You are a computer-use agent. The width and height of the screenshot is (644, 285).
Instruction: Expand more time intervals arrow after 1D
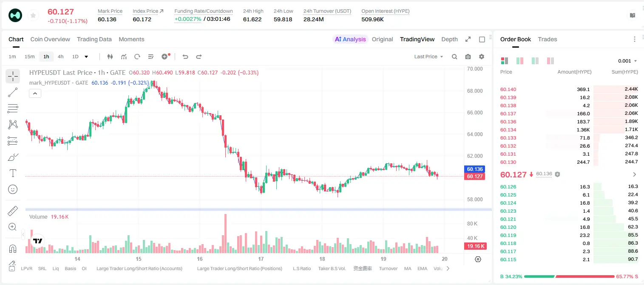(86, 57)
